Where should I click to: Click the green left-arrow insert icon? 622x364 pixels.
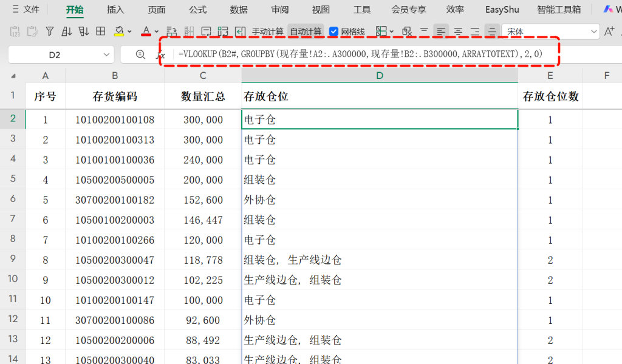pos(240,32)
